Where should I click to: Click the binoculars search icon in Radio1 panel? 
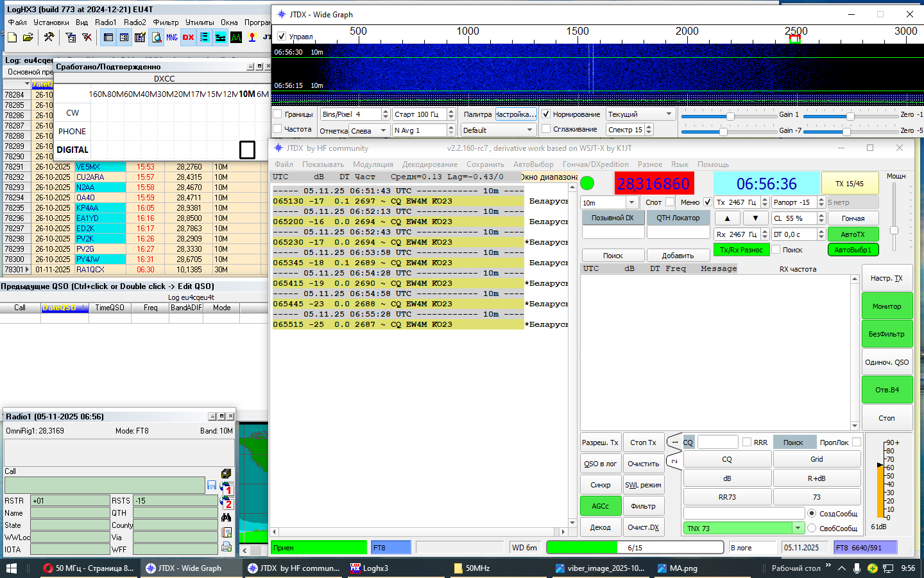click(x=226, y=518)
